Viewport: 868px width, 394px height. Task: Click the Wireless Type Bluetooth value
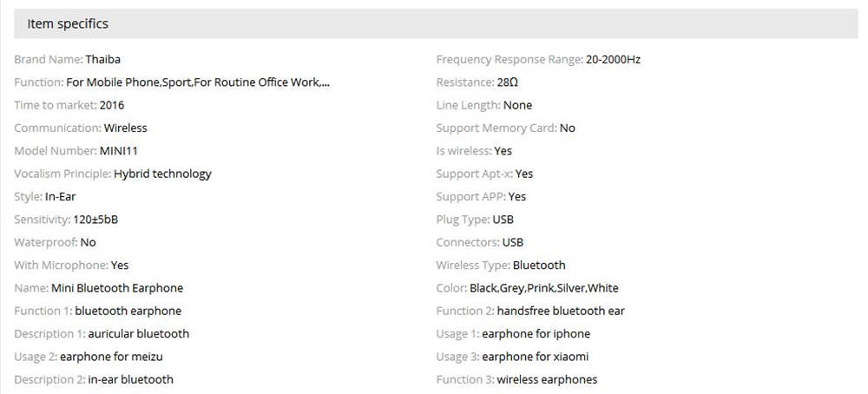[539, 266]
